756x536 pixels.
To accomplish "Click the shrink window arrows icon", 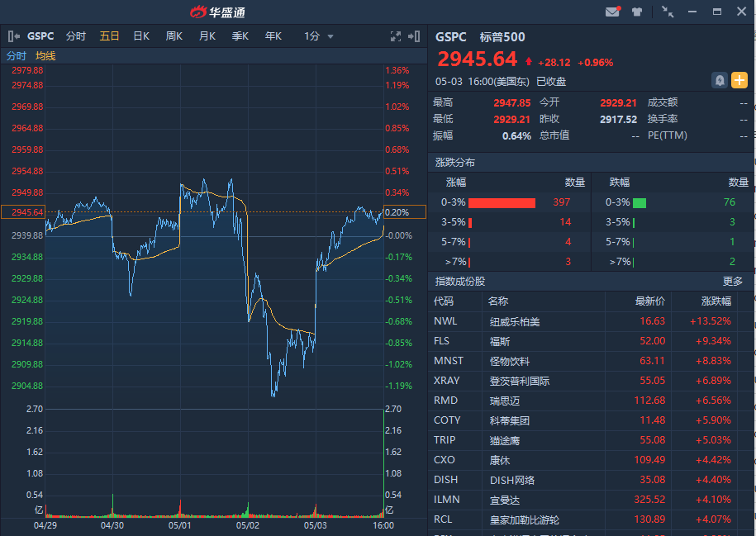I will (x=668, y=12).
